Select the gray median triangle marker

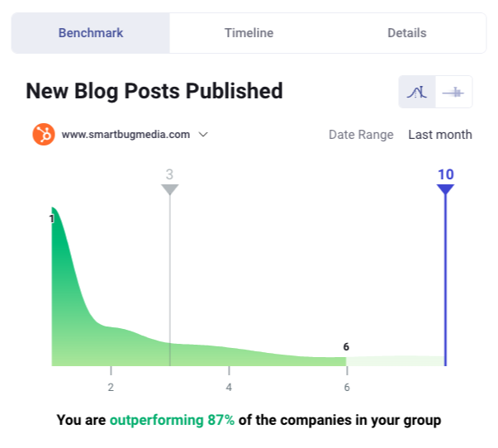click(x=169, y=189)
